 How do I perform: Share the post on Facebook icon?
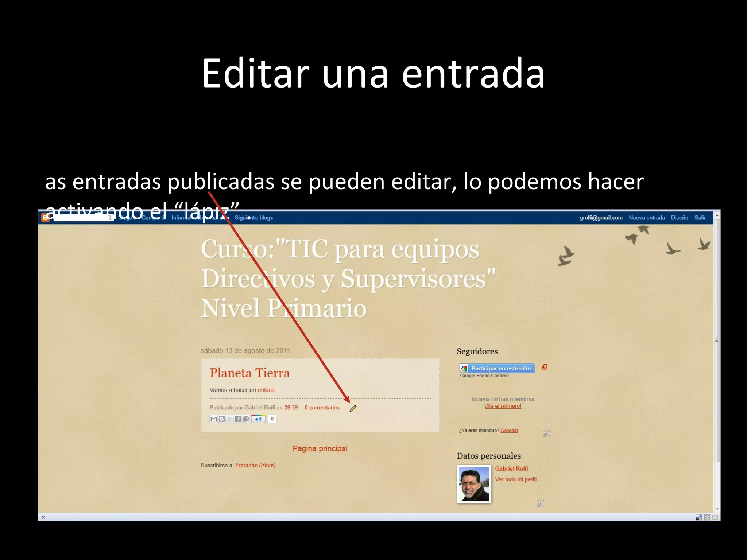tap(238, 419)
